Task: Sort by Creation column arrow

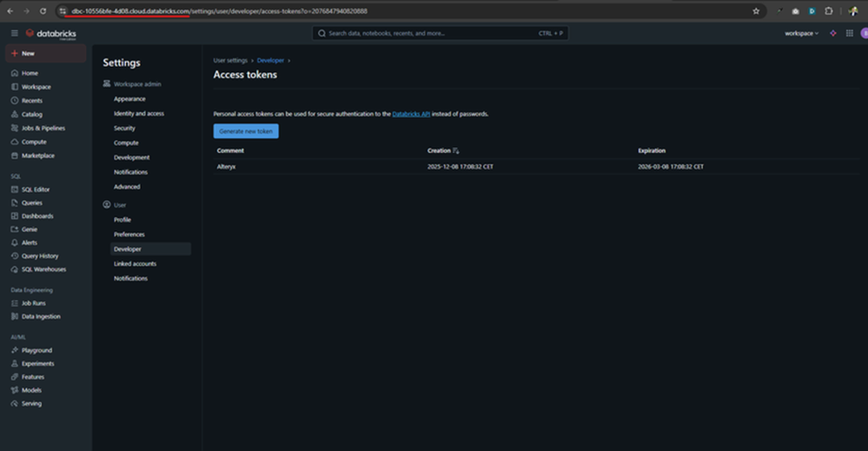Action: tap(455, 150)
